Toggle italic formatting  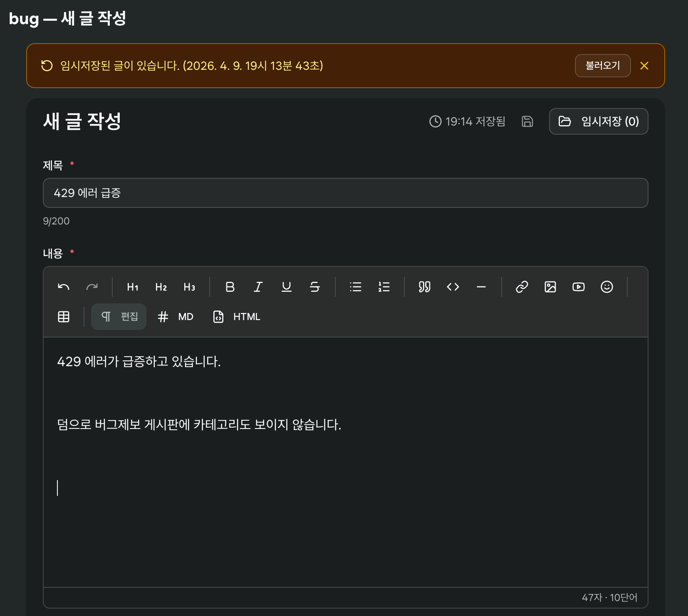tap(258, 287)
